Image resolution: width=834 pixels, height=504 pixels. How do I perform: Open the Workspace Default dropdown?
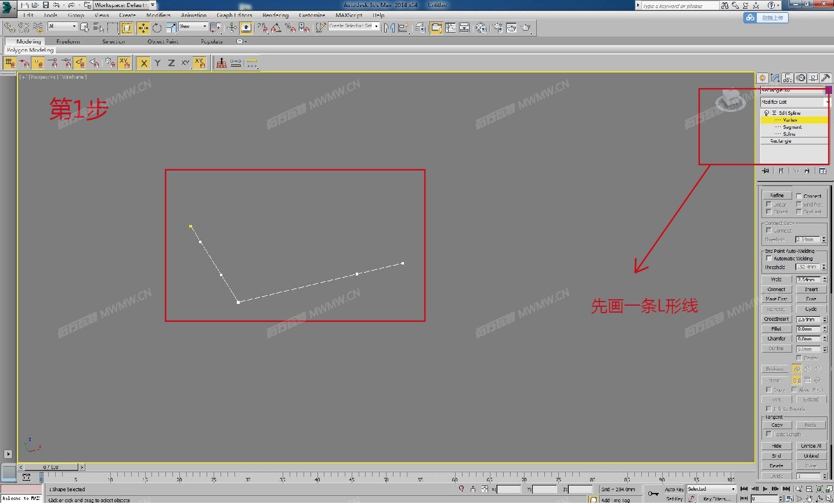click(125, 5)
